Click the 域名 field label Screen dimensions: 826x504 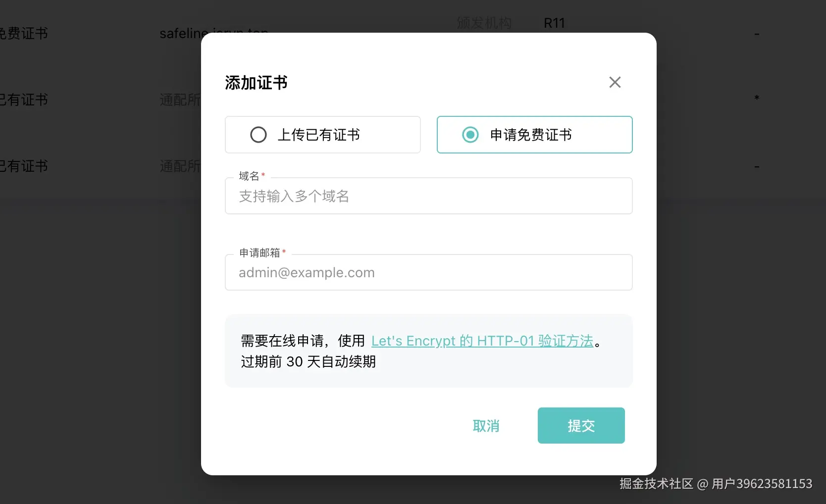pos(249,176)
